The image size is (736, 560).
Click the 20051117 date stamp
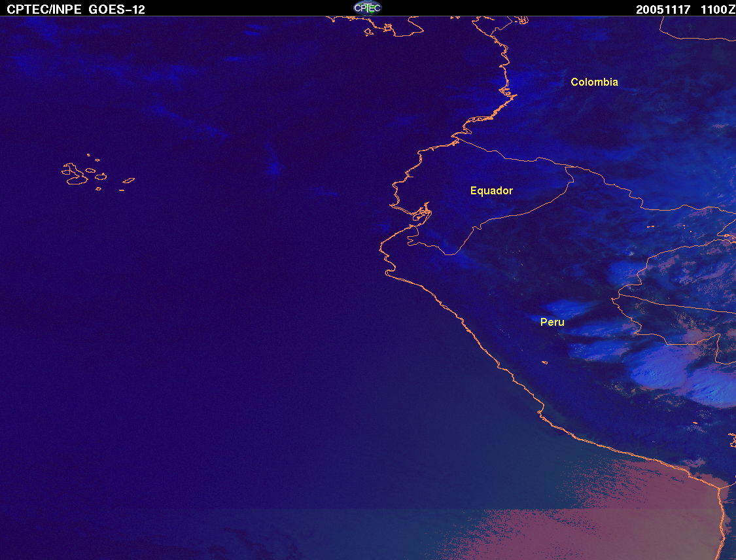[663, 10]
